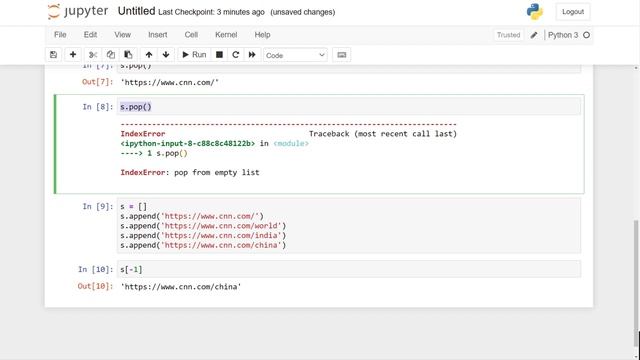The width and height of the screenshot is (640, 360).
Task: Open the Cell menu
Action: click(191, 35)
